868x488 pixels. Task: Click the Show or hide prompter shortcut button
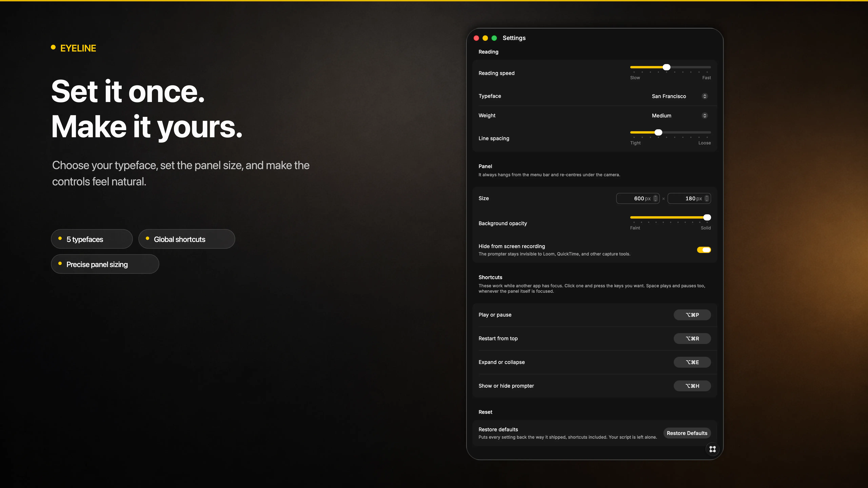pyautogui.click(x=692, y=386)
